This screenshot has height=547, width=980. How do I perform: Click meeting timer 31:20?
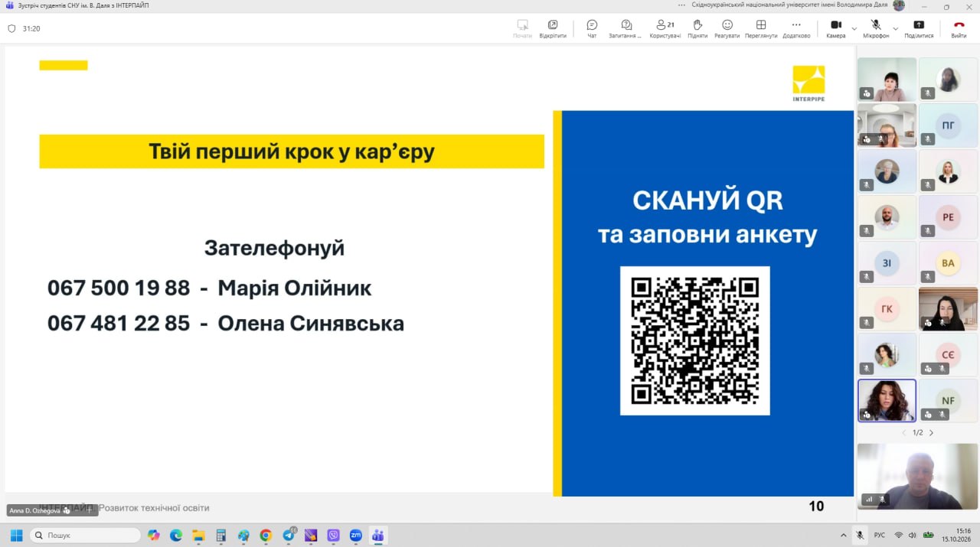[x=31, y=28]
